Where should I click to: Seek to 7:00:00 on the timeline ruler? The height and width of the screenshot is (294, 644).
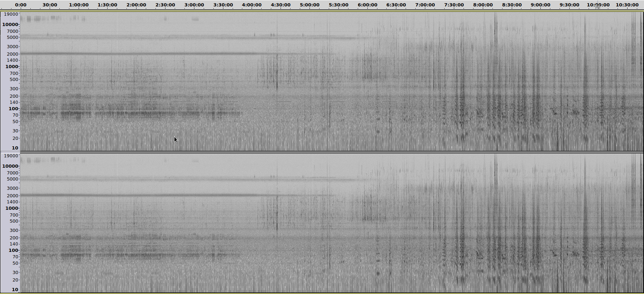click(425, 5)
